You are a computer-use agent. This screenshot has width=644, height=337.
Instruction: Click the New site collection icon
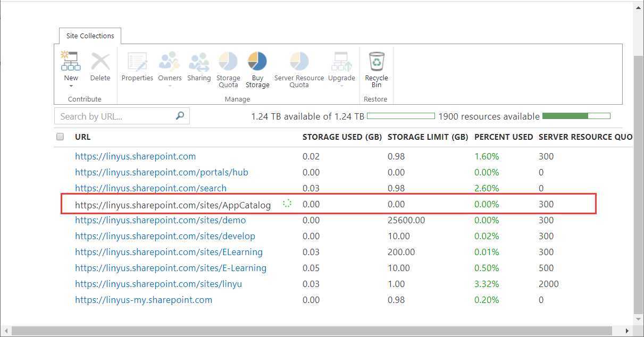point(71,61)
